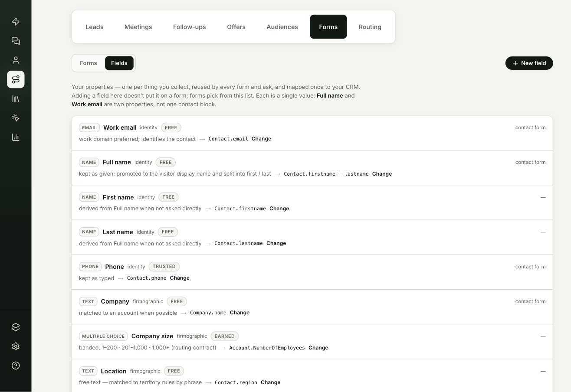Viewport: 571px width, 392px height.
Task: Change the First name CRM mapping
Action: [279, 209]
